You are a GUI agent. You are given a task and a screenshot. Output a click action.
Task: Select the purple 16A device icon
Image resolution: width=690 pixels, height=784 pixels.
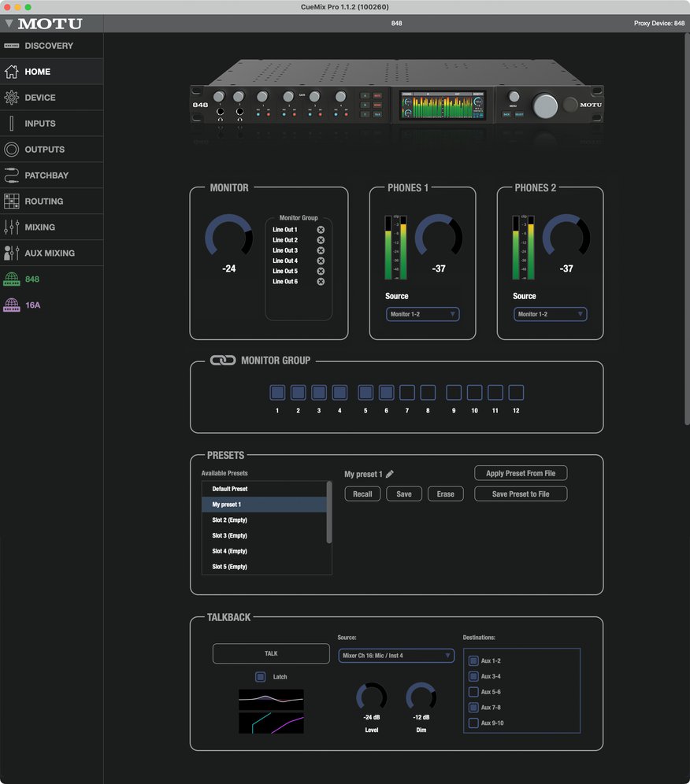pyautogui.click(x=12, y=305)
